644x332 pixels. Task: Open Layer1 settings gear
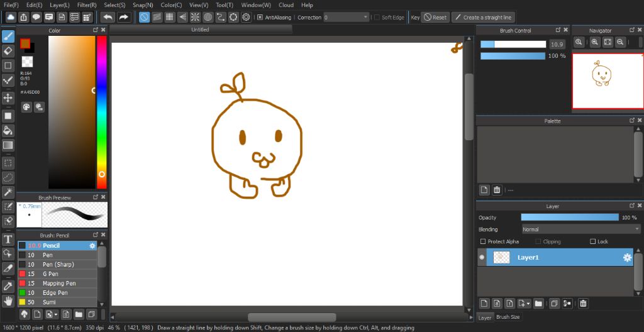627,258
